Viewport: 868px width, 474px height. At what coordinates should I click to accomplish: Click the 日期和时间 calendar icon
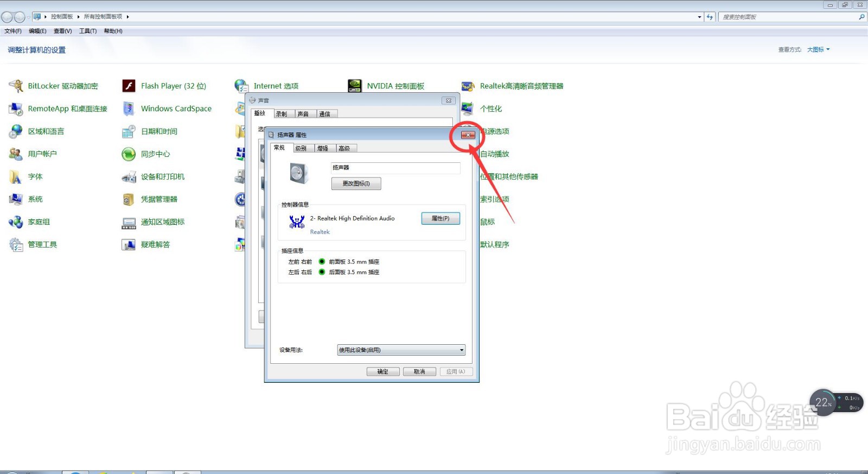pos(129,131)
